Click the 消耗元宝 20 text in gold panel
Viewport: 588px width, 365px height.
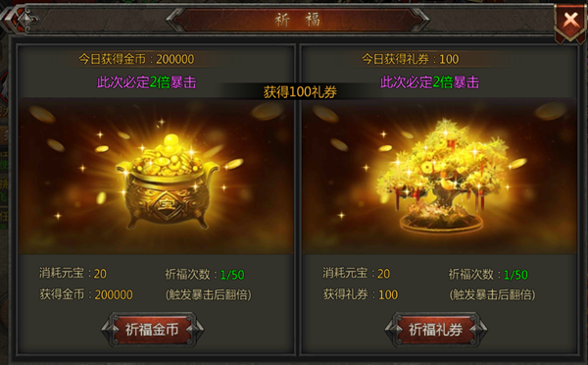coord(73,273)
